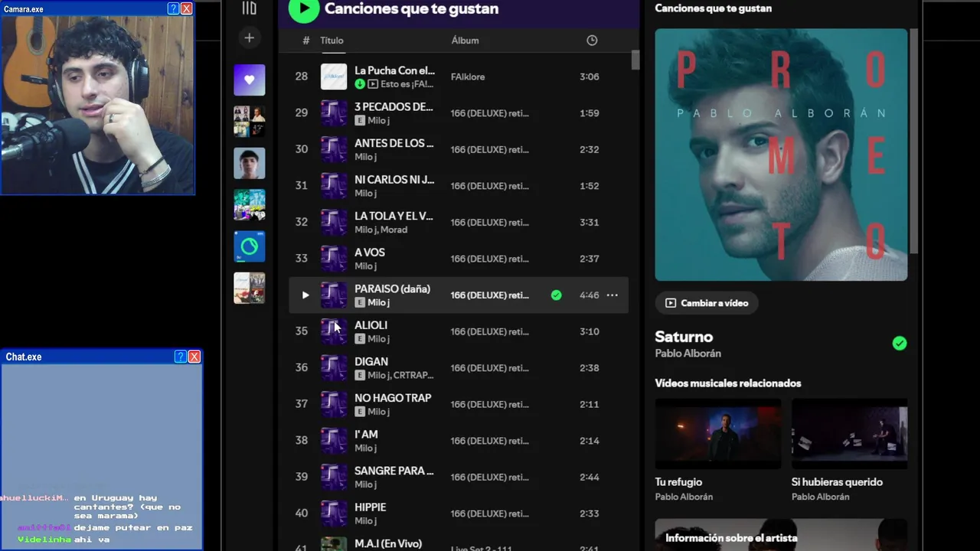Open Milo j, Morad artists link
Screen dimensions: 980x551
tap(381, 230)
